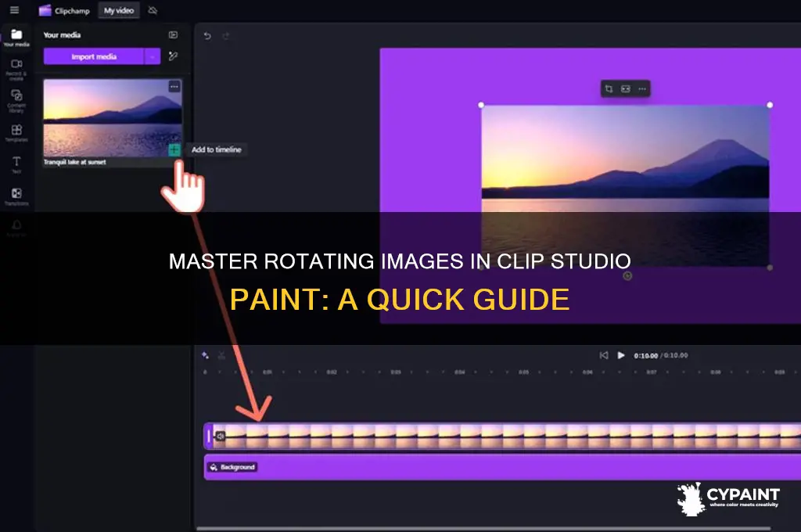801x532 pixels.
Task: Click the dimmed scissors split icon
Action: coord(221,355)
